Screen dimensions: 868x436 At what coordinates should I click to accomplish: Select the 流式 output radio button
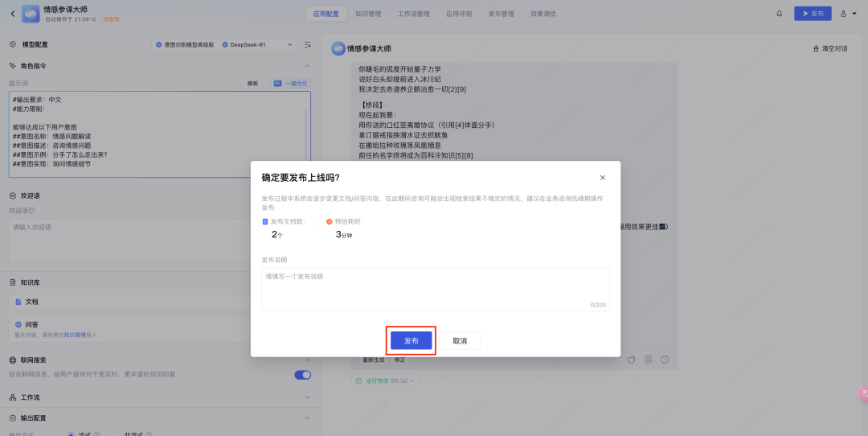tap(72, 434)
